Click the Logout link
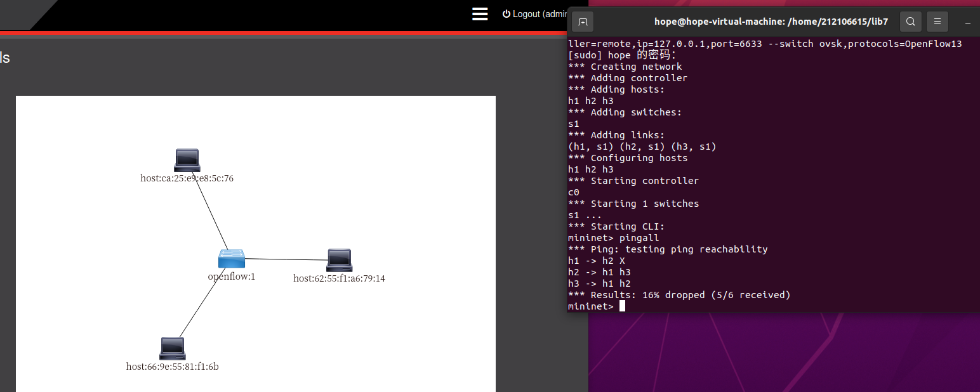 [x=534, y=14]
